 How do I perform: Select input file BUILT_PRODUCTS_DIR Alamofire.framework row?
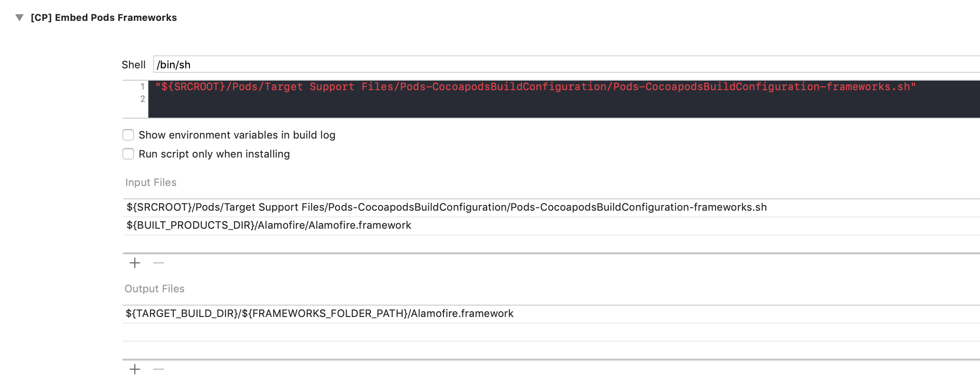click(551, 225)
